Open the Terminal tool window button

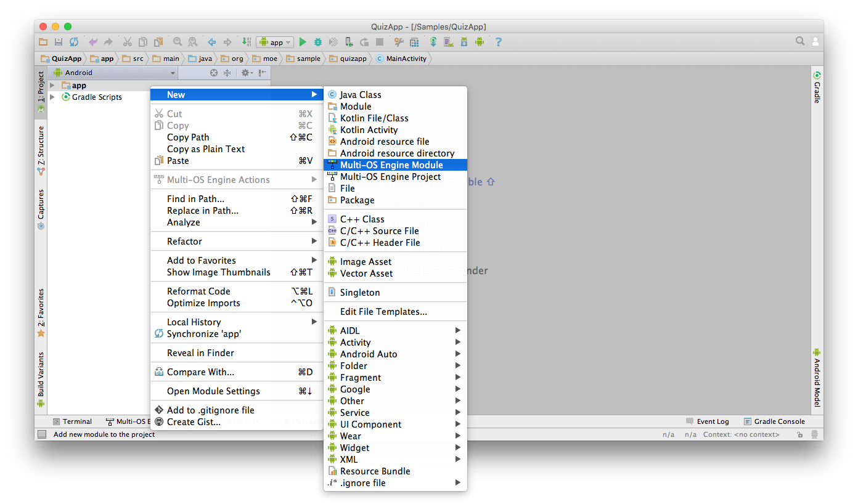[x=73, y=422]
